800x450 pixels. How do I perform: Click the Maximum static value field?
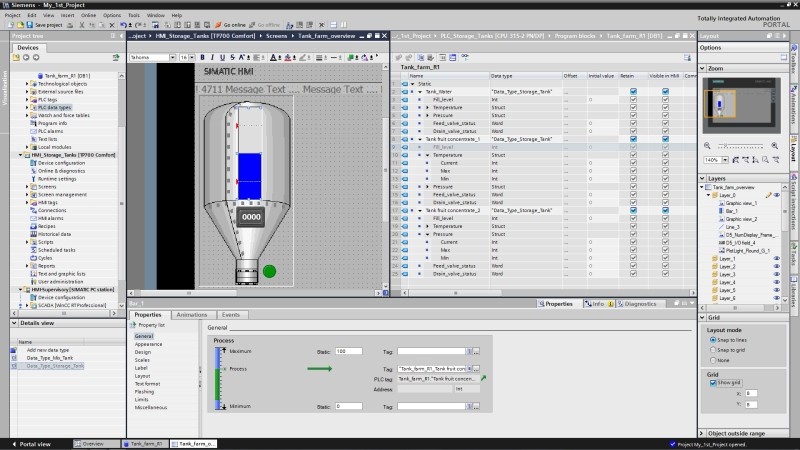(348, 351)
